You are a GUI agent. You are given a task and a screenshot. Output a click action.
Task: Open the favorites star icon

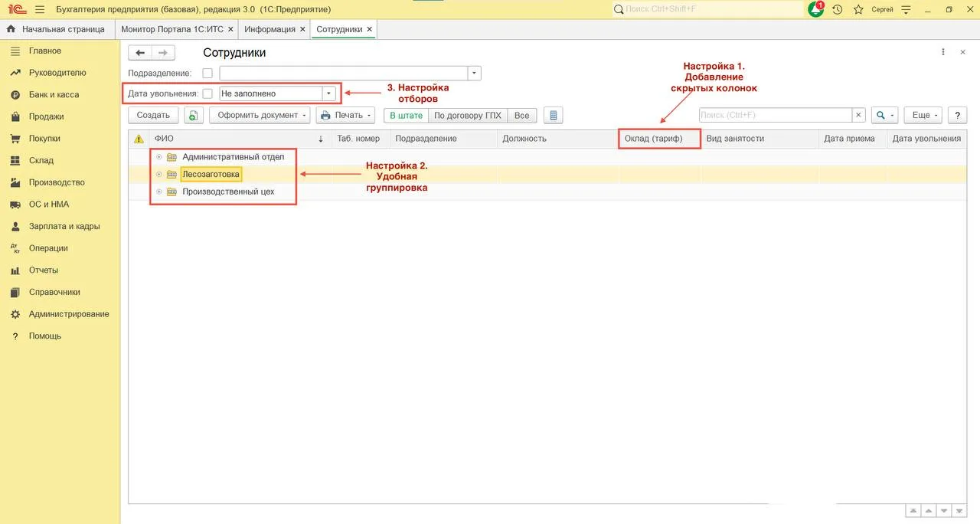tap(858, 9)
